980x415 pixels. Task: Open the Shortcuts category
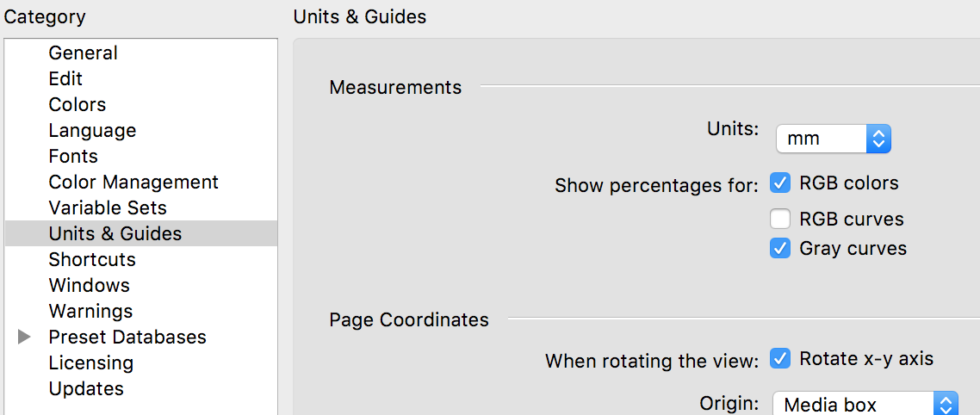92,259
